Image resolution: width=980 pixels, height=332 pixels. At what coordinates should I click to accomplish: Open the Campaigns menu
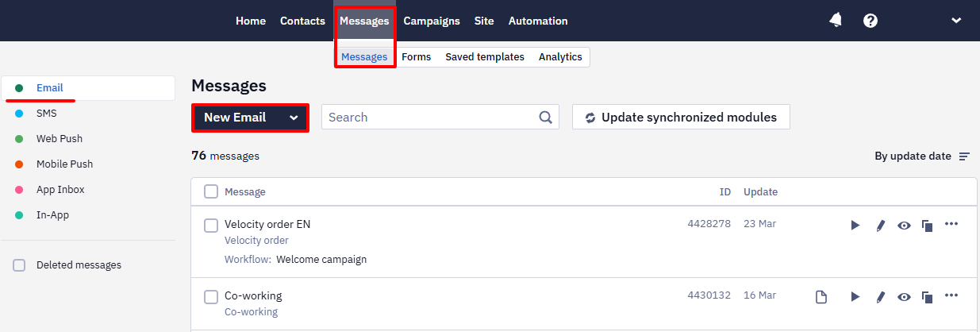click(432, 21)
